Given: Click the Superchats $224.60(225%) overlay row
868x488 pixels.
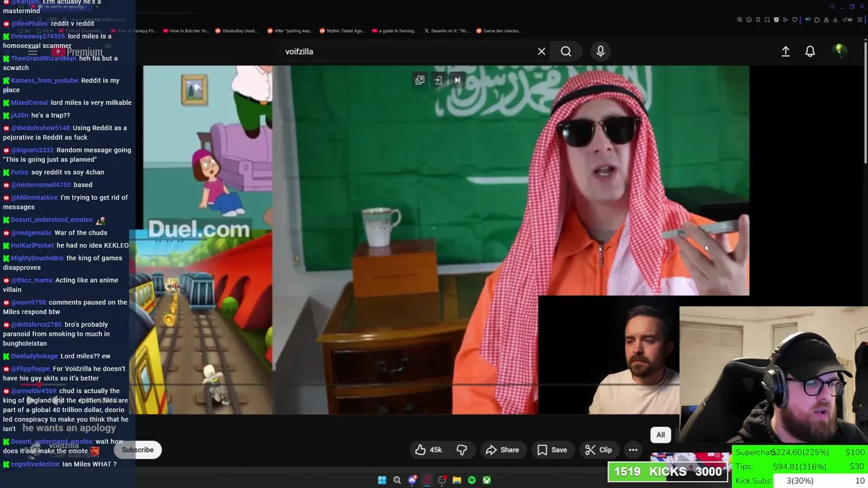Looking at the screenshot, I should pyautogui.click(x=800, y=453).
